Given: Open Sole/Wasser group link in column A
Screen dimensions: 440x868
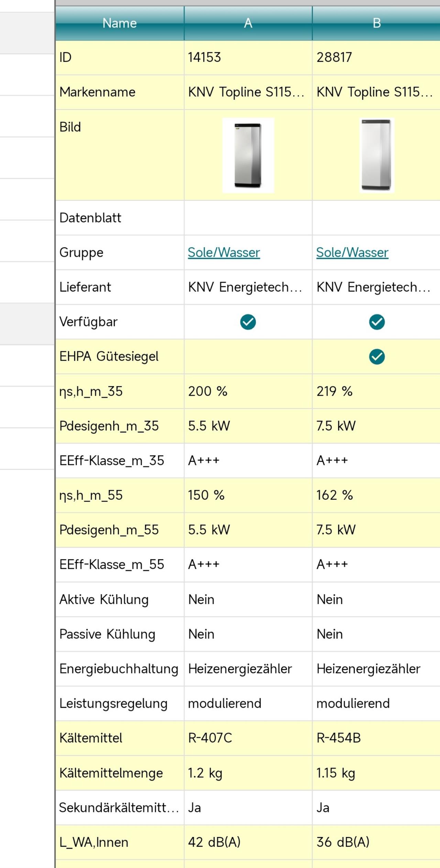Looking at the screenshot, I should point(224,253).
